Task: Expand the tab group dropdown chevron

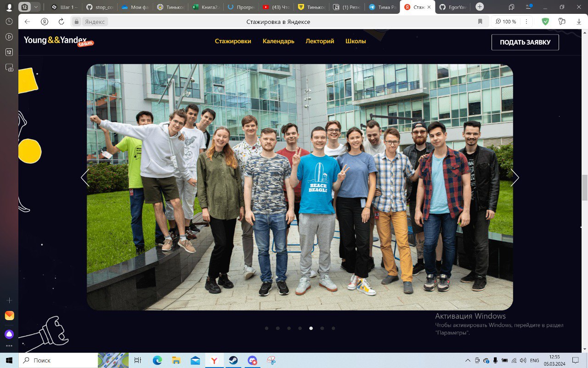Action: click(36, 7)
